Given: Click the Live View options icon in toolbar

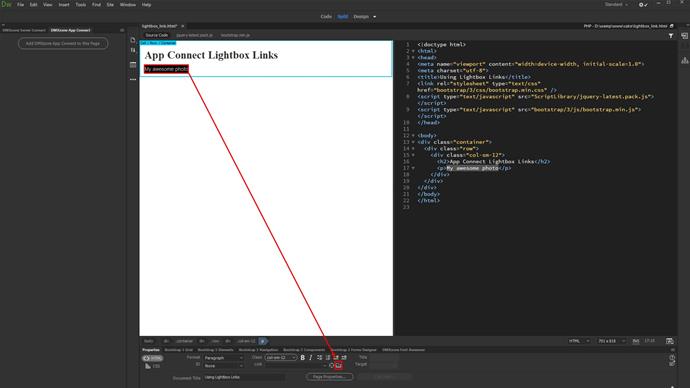Looking at the screenshot, I should (133, 65).
